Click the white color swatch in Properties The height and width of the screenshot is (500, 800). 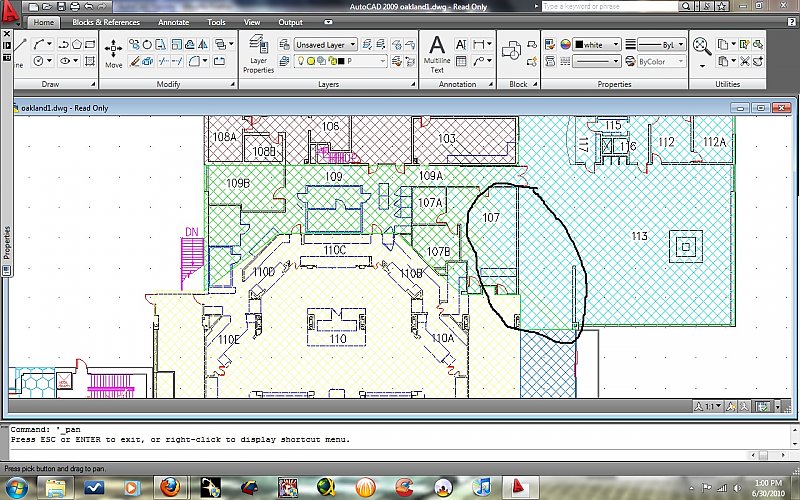point(579,44)
